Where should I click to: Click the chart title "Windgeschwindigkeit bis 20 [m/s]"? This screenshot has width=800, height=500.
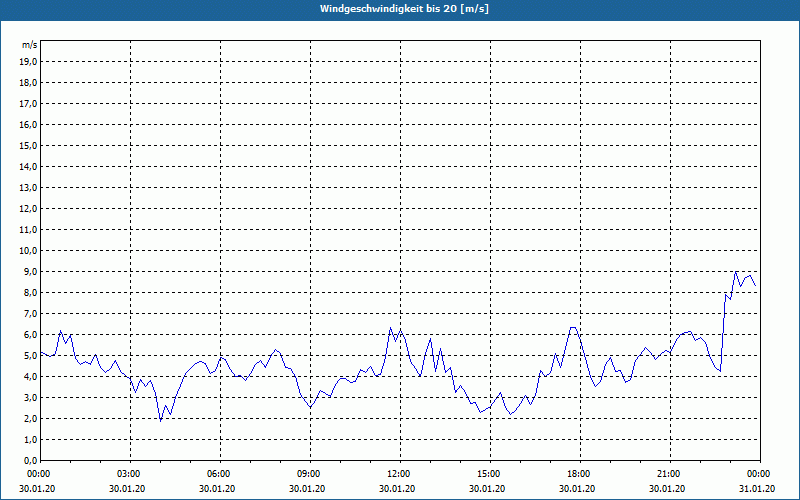(x=404, y=9)
